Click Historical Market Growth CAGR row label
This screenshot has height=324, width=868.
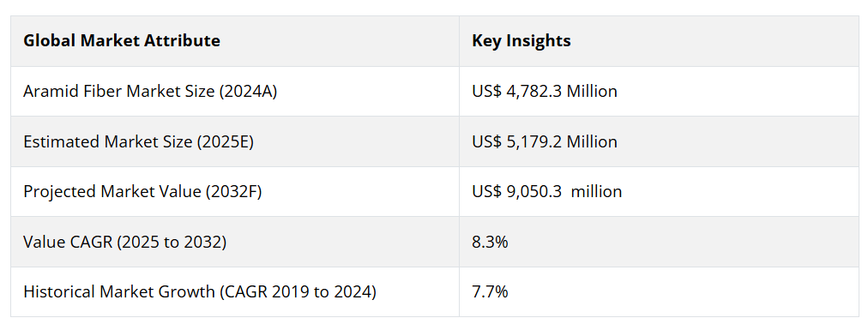pos(235,292)
